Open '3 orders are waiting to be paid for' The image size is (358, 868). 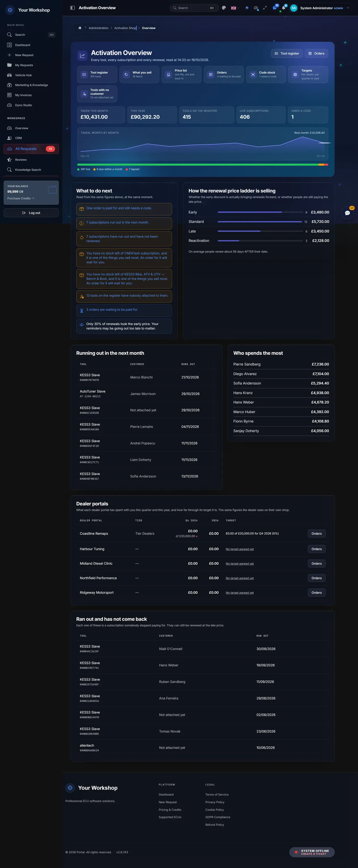[124, 311]
